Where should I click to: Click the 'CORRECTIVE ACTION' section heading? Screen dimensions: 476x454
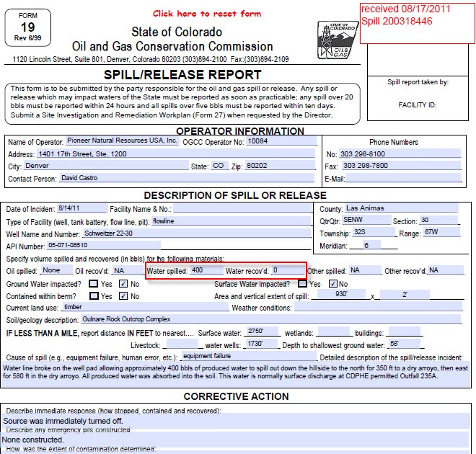click(236, 396)
